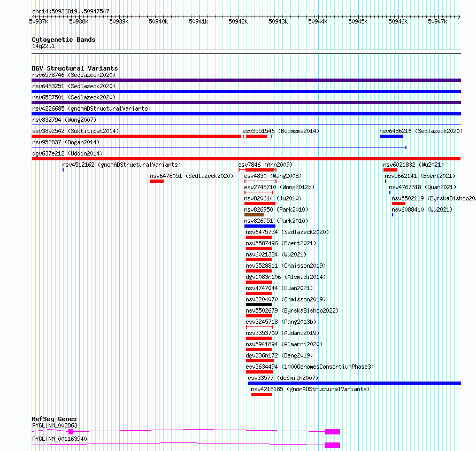The image size is (476, 451).
Task: Select dgv1083n106 (Alsmadi2014) label
Action: [x=286, y=277]
